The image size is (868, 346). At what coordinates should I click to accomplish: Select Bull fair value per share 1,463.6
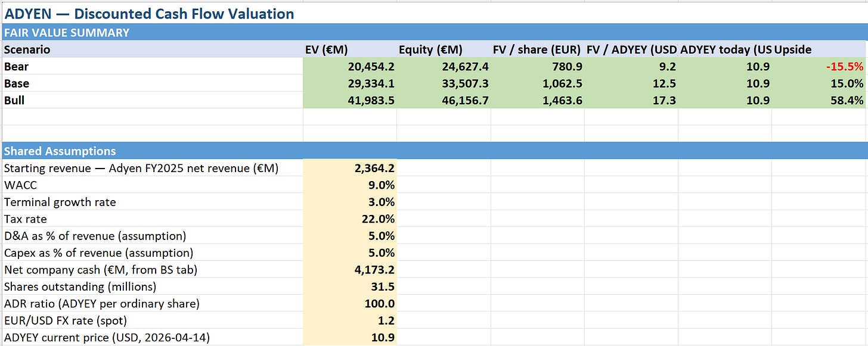538,100
